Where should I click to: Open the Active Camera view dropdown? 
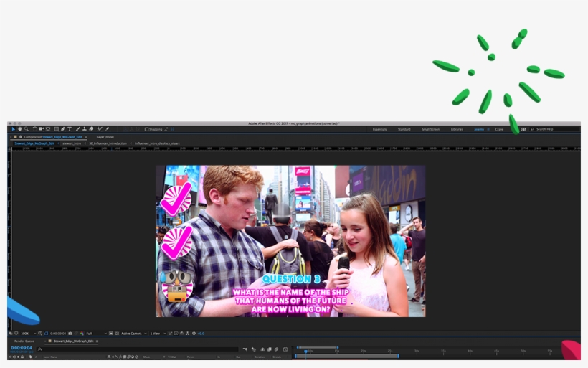[133, 333]
